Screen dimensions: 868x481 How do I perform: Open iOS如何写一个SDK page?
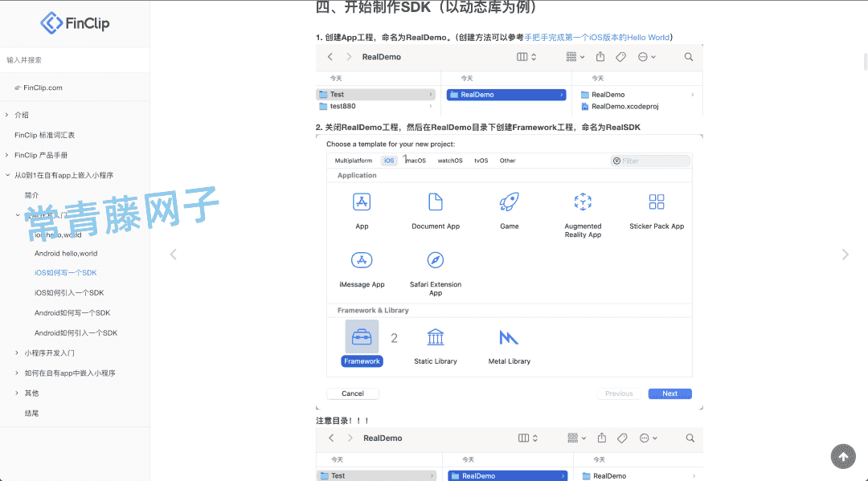65,272
